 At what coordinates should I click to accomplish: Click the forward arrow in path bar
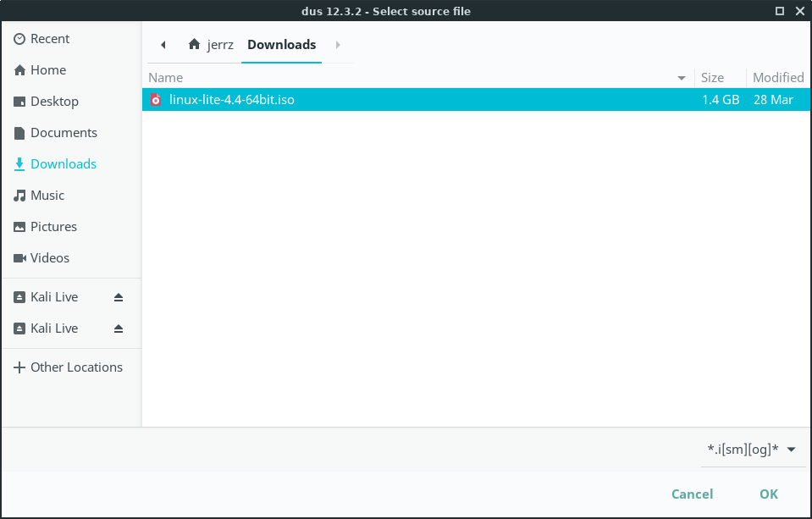[338, 45]
